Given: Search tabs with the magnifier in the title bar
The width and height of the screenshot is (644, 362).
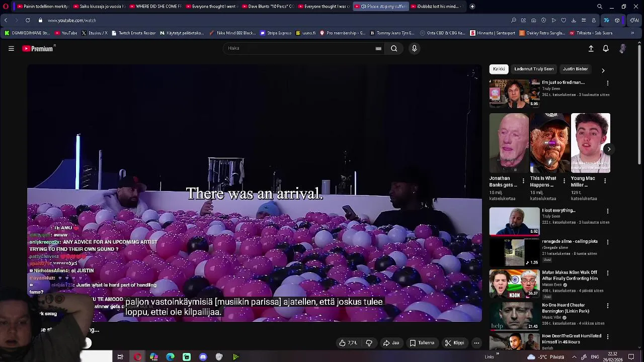Looking at the screenshot, I should 600,7.
